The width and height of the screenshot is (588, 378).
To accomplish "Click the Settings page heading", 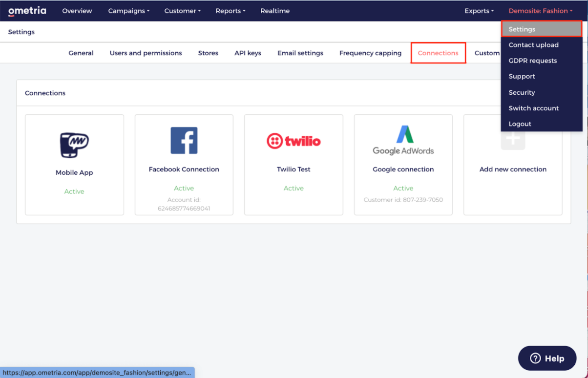I will pyautogui.click(x=21, y=32).
